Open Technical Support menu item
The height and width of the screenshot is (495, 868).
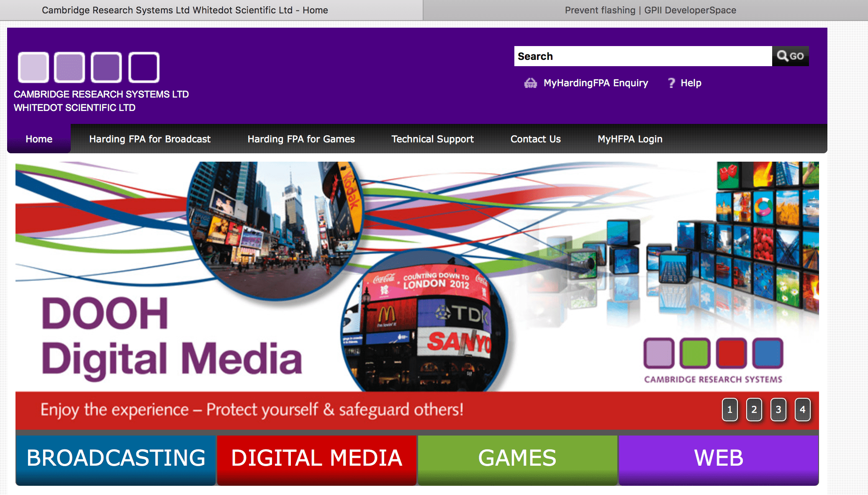tap(432, 139)
